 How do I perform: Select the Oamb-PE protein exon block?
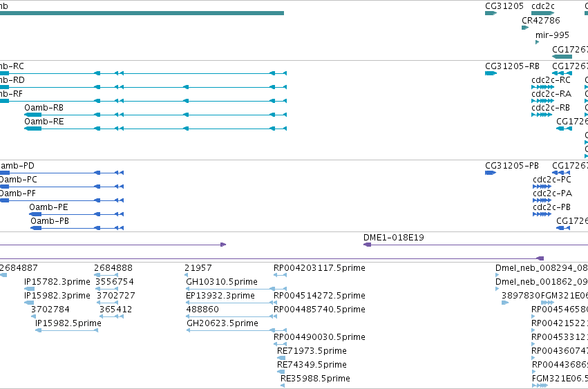(x=35, y=214)
